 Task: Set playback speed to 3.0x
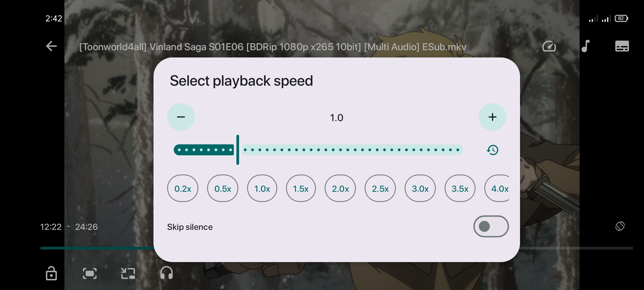(420, 189)
